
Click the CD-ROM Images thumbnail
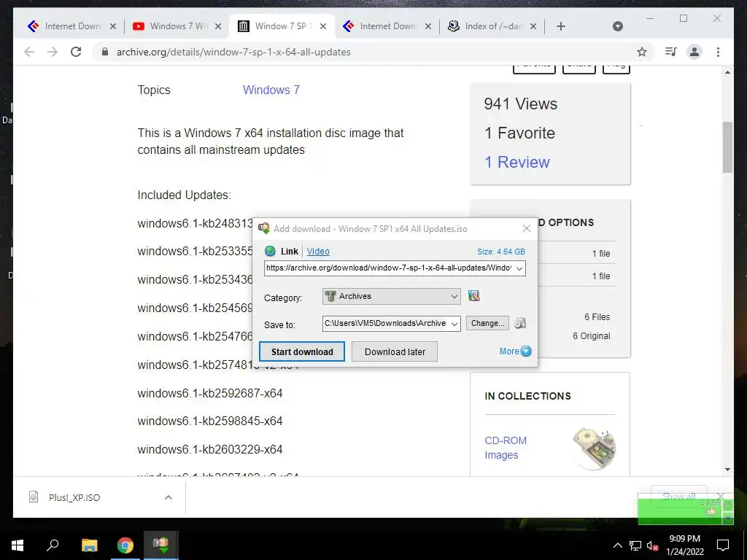tap(594, 448)
